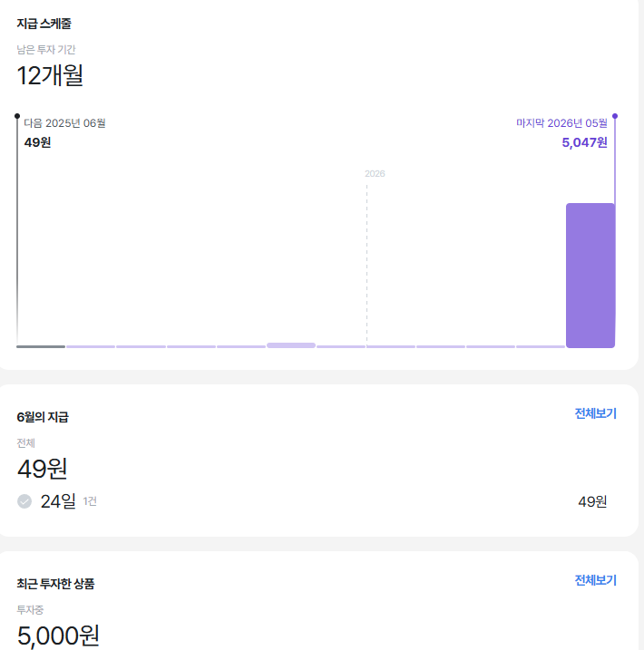Select the slightly raised light purple mid-chart bar

pyautogui.click(x=291, y=345)
